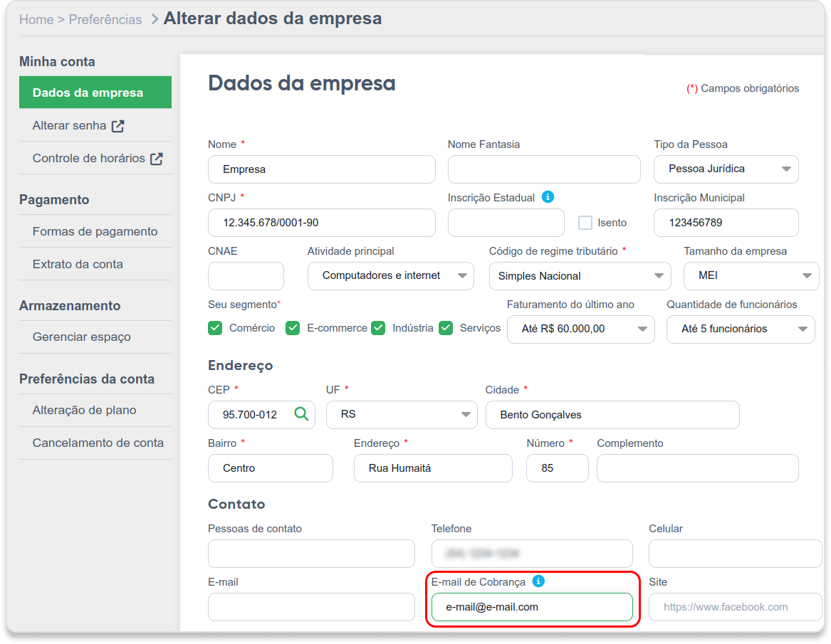The height and width of the screenshot is (644, 831).
Task: Open the Faturamento do último ano dropdown
Action: pos(581,329)
